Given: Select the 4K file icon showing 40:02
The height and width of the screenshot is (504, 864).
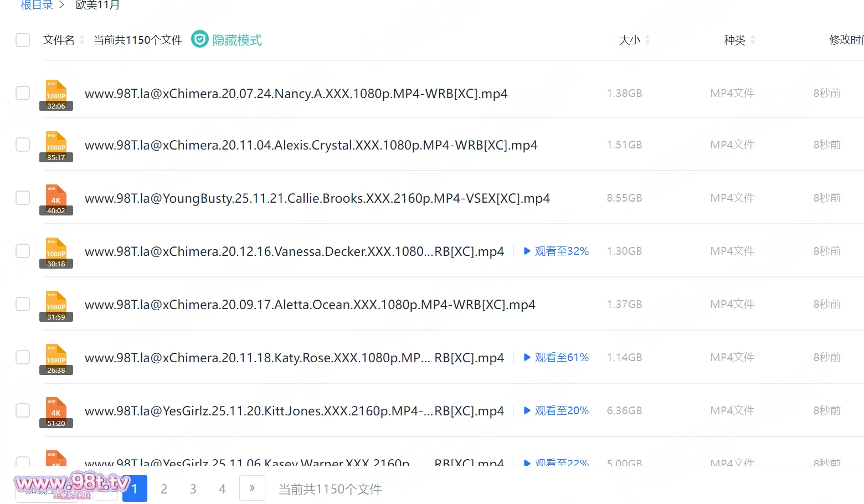Looking at the screenshot, I should pos(56,199).
